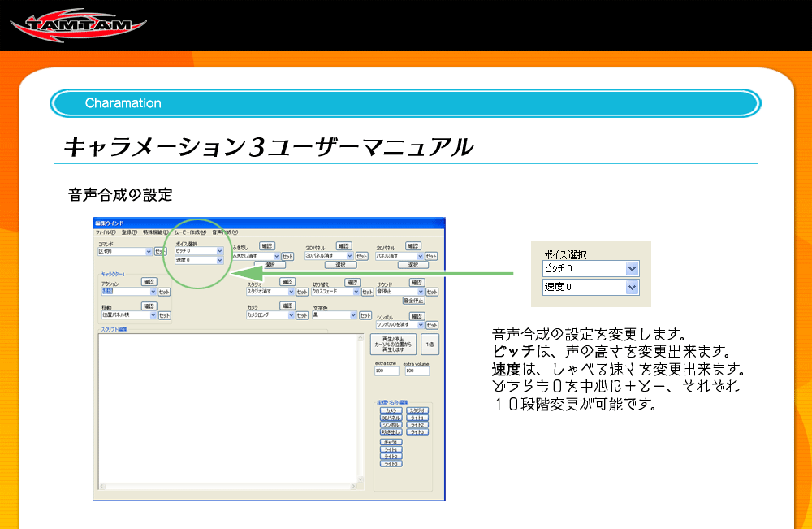Image resolution: width=812 pixels, height=529 pixels.
Task: Click 吹き出し button in 座標・名称編集 group
Action: pos(391,432)
